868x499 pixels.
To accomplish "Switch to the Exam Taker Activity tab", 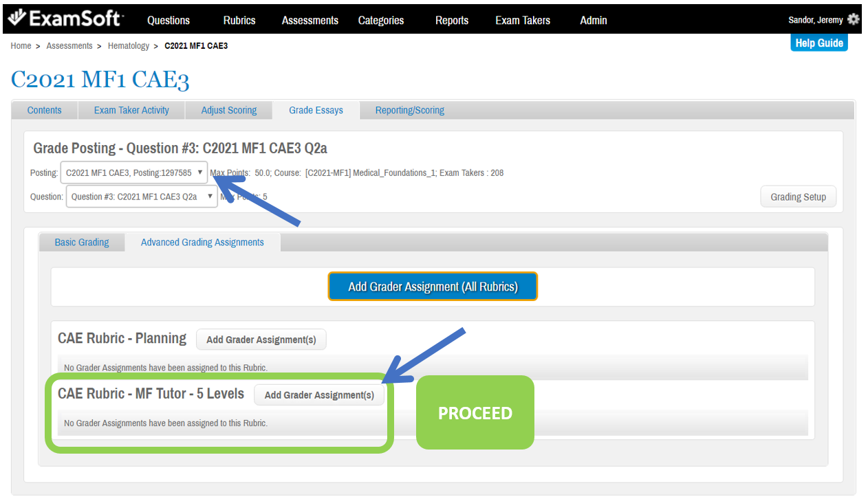I will (131, 110).
